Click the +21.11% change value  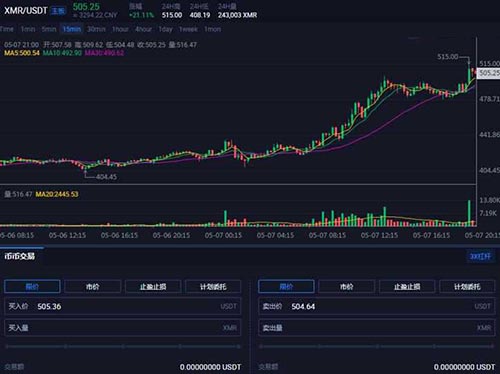[x=141, y=15]
